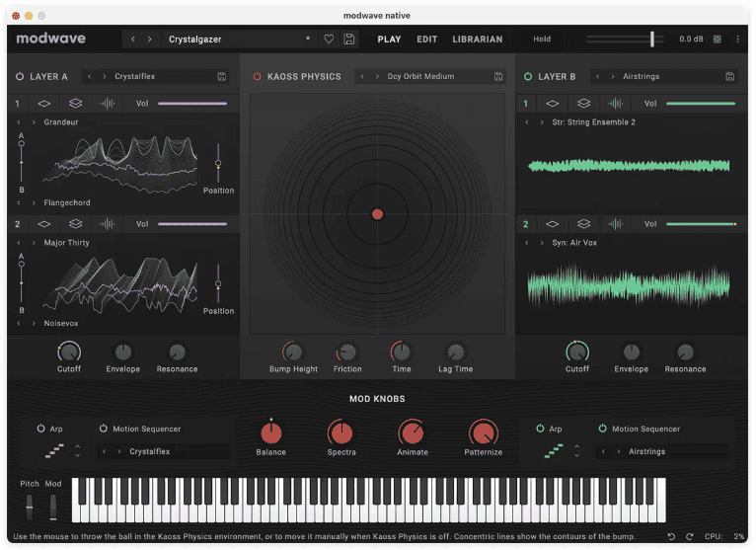
Task: Switch to the EDIT page
Action: pos(427,39)
